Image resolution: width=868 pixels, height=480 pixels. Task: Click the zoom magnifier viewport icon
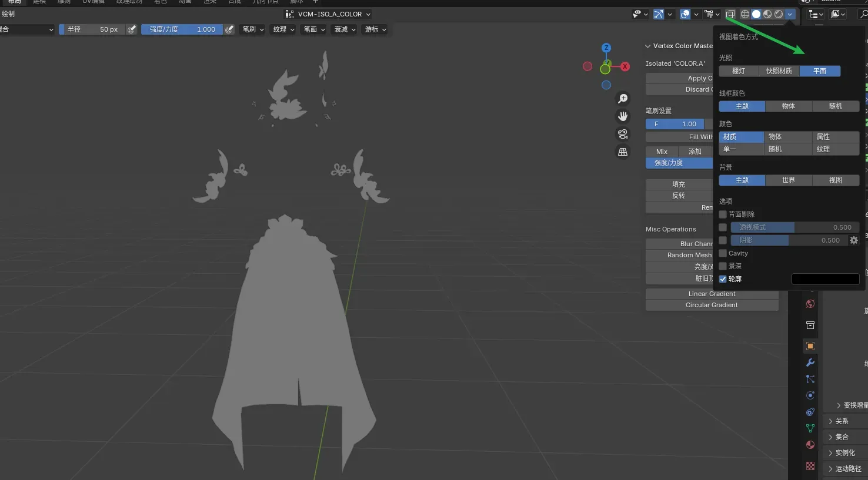point(623,99)
